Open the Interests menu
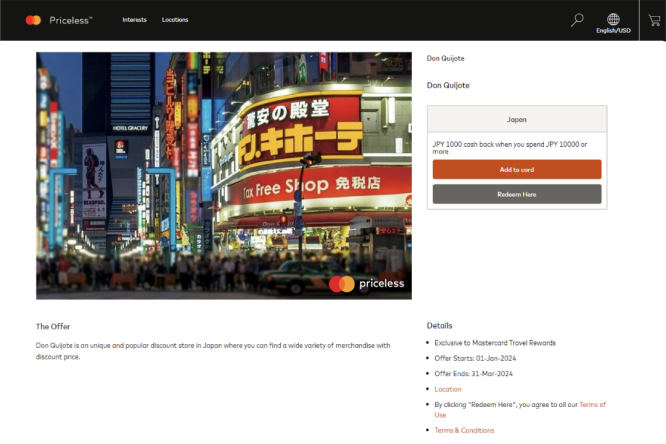Image resolution: width=666 pixels, height=444 pixels. 134,20
